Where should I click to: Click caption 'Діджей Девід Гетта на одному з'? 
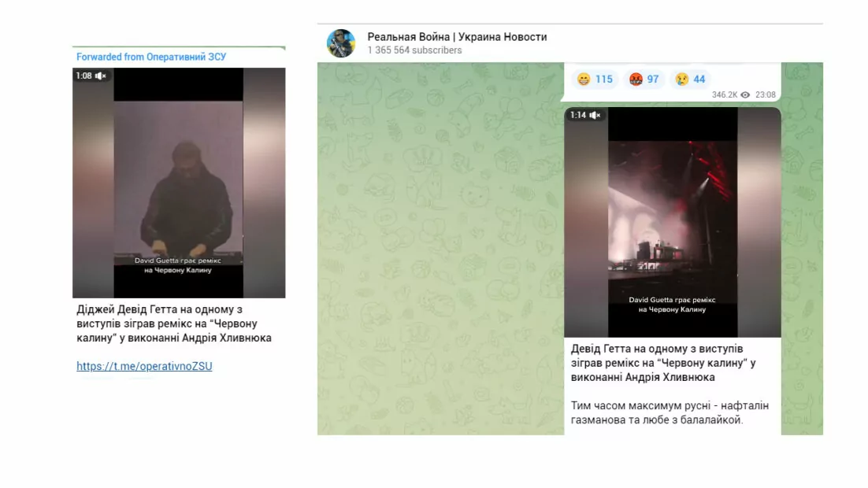pos(159,310)
